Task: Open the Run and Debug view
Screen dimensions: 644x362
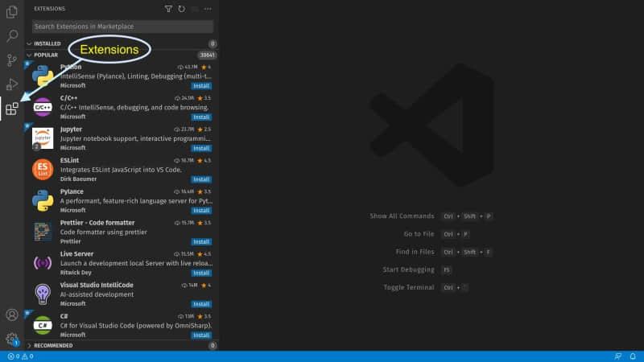Action: tap(12, 84)
